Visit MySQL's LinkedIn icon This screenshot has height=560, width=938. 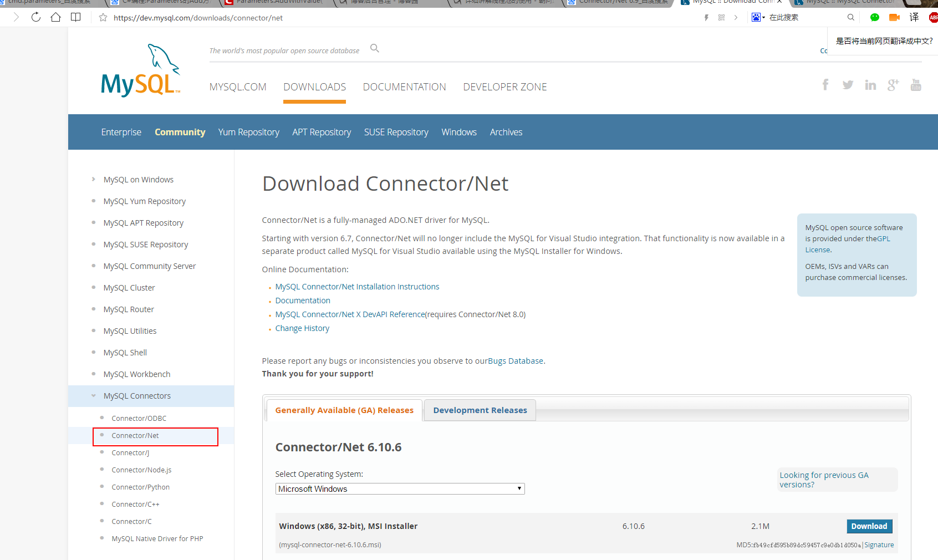[870, 85]
